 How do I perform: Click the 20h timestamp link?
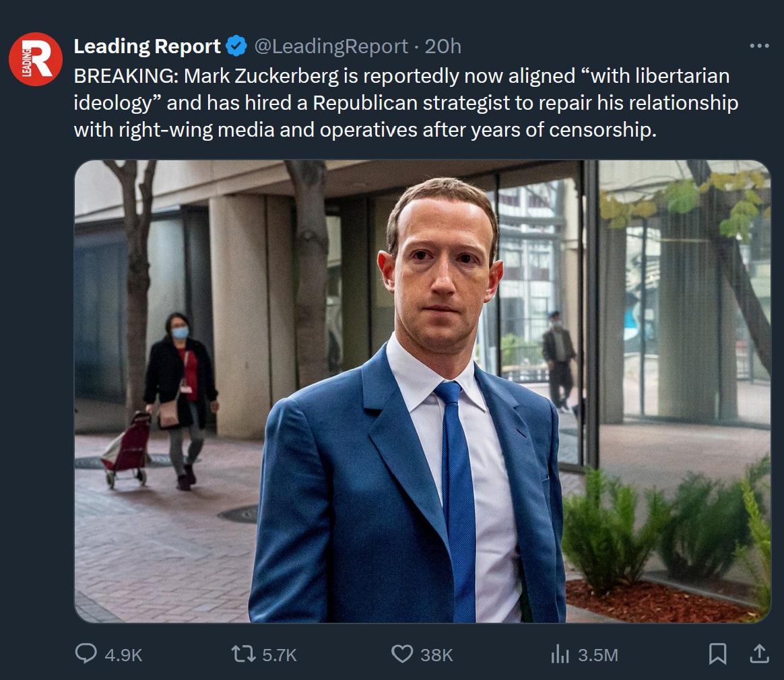point(443,46)
